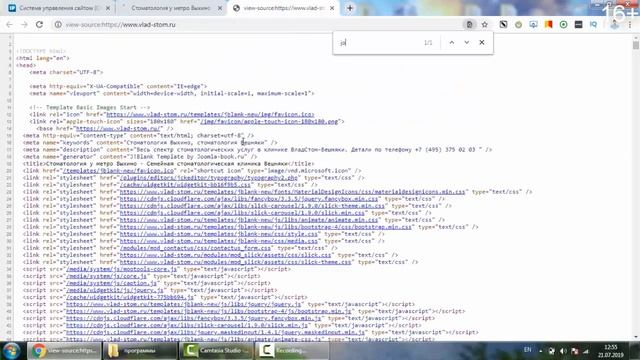
Task: Open the bootstrap.min.js script link
Action: pos(209,311)
